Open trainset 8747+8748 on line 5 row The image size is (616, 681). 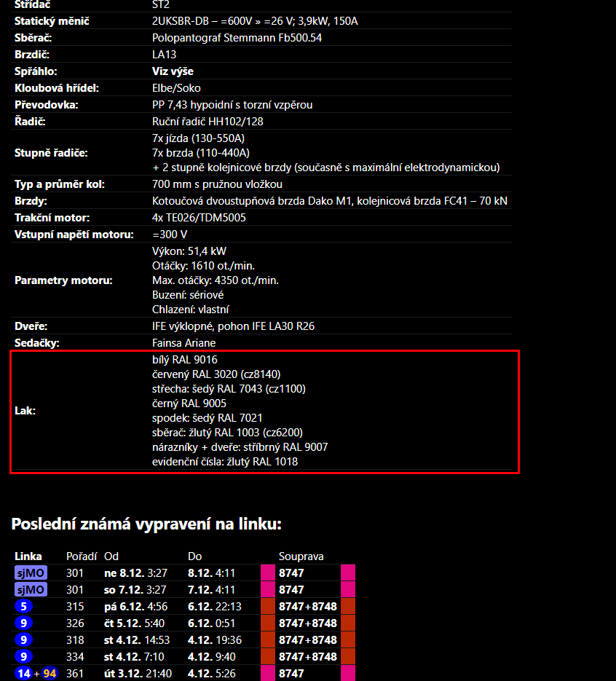tap(307, 607)
